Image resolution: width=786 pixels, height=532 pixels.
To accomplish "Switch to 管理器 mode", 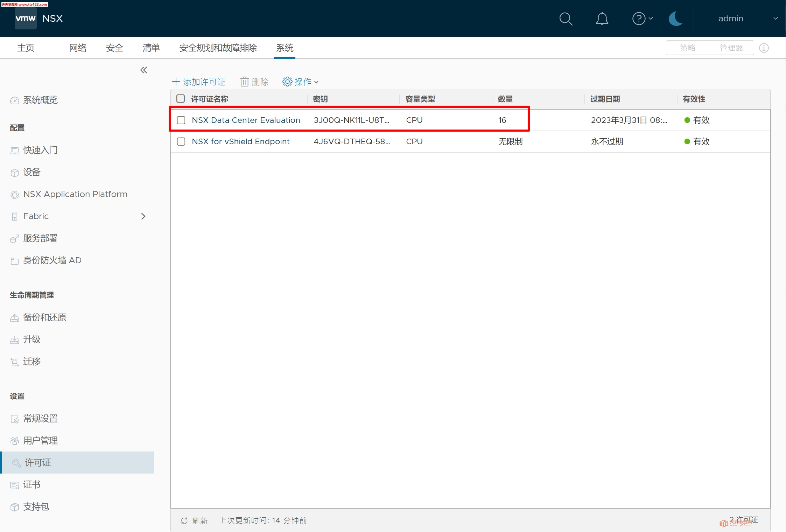I will (x=731, y=48).
